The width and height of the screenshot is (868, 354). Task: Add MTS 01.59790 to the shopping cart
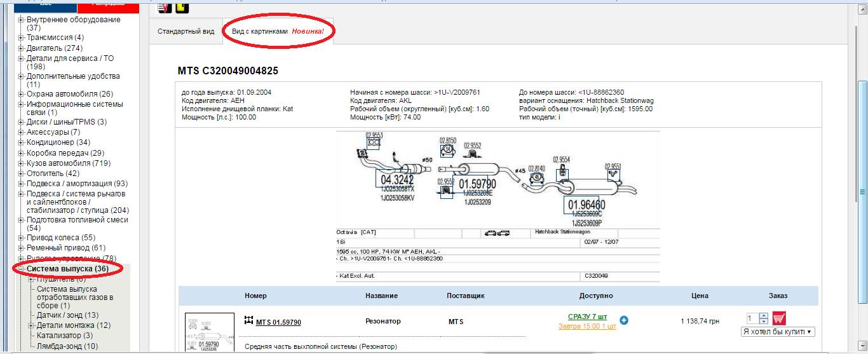click(779, 318)
